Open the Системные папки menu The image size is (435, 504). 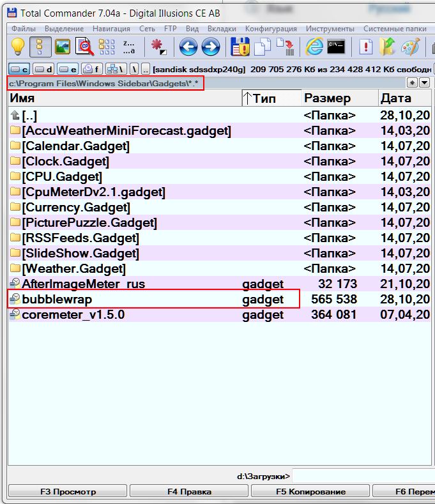coord(395,29)
